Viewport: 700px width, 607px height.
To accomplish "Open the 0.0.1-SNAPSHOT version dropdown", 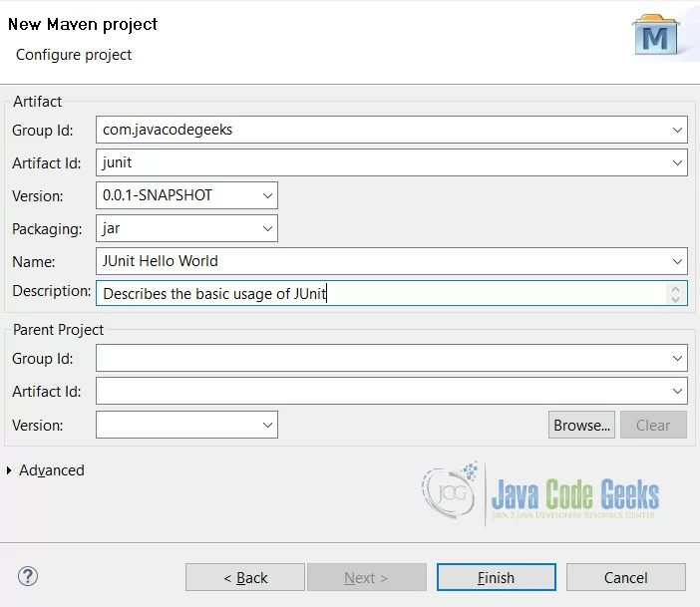I will (267, 195).
